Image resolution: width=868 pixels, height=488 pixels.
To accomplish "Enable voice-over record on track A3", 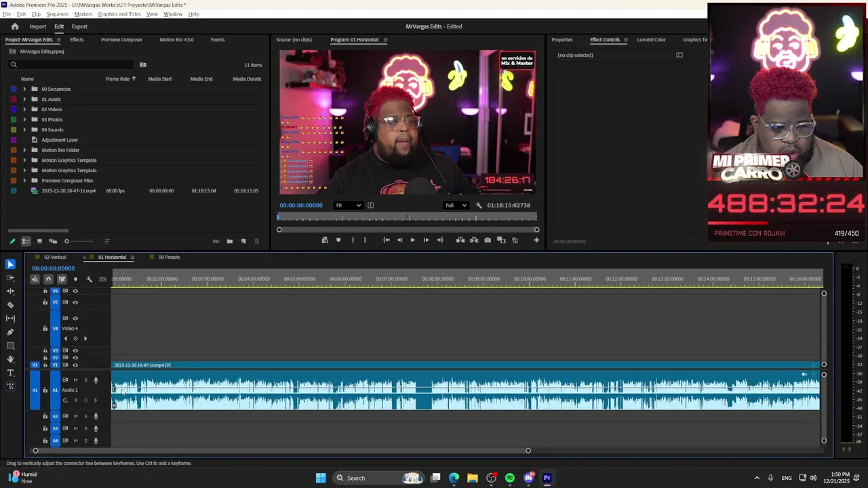I will click(96, 428).
